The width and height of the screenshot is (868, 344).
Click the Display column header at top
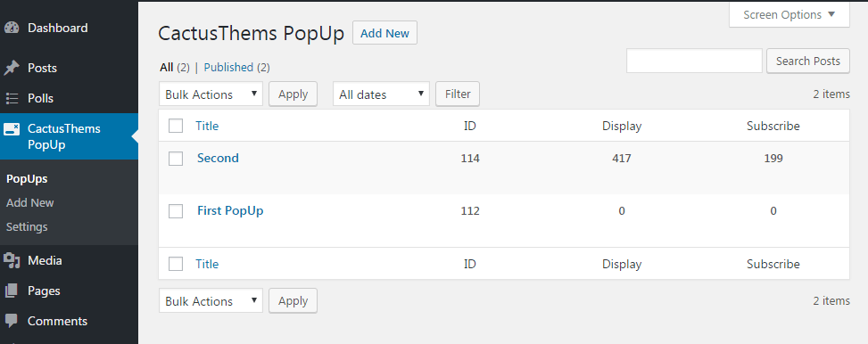pyautogui.click(x=622, y=126)
